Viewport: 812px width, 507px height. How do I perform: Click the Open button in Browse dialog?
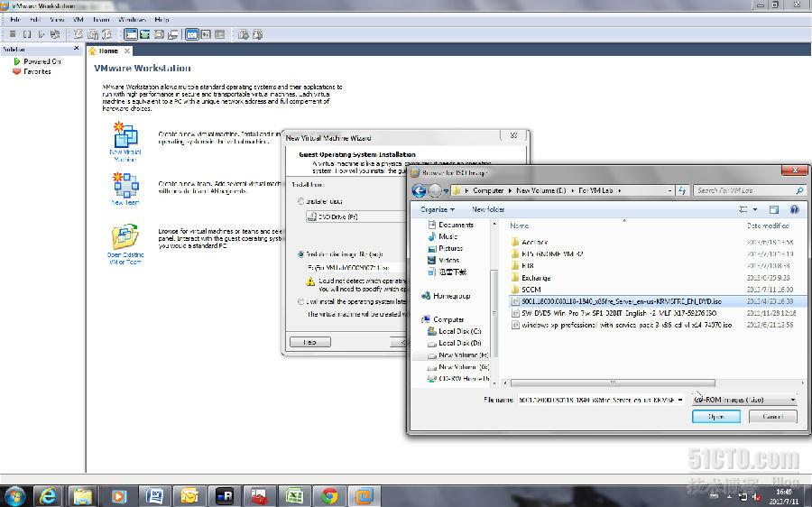pos(716,417)
